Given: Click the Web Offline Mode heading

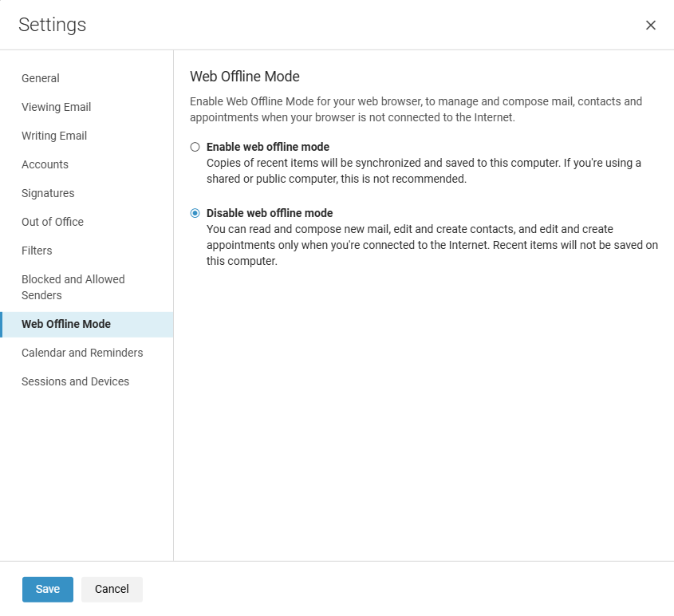Looking at the screenshot, I should point(245,77).
